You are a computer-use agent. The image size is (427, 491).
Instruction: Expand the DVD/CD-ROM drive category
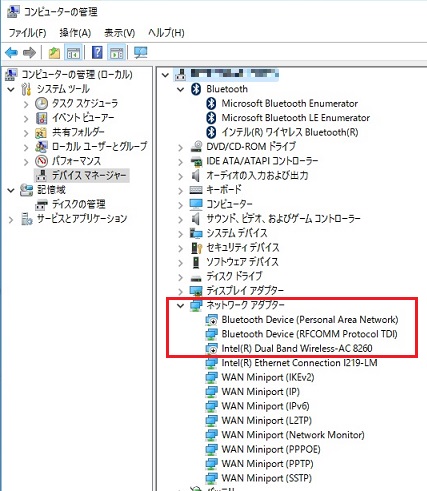click(x=181, y=147)
